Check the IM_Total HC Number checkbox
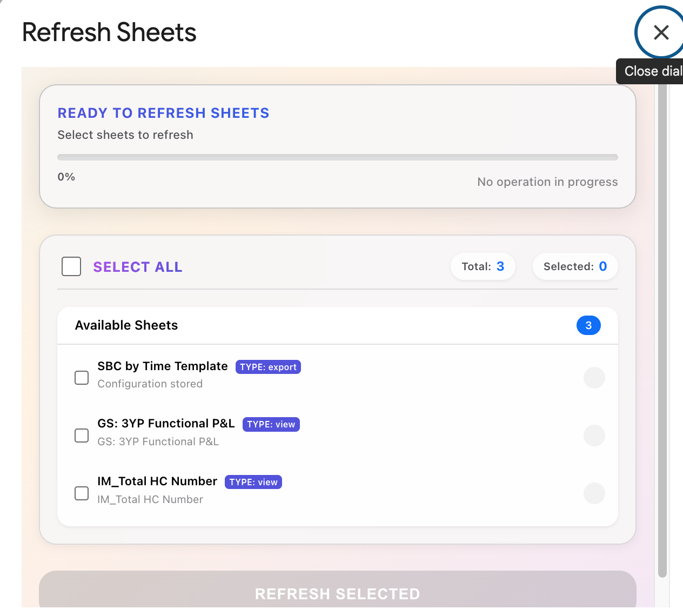 [82, 493]
